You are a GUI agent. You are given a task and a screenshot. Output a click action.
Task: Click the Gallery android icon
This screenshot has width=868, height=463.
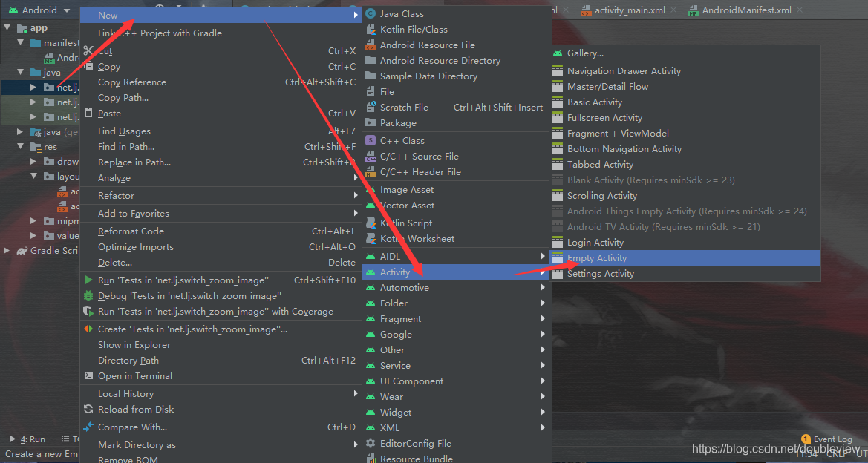(558, 53)
